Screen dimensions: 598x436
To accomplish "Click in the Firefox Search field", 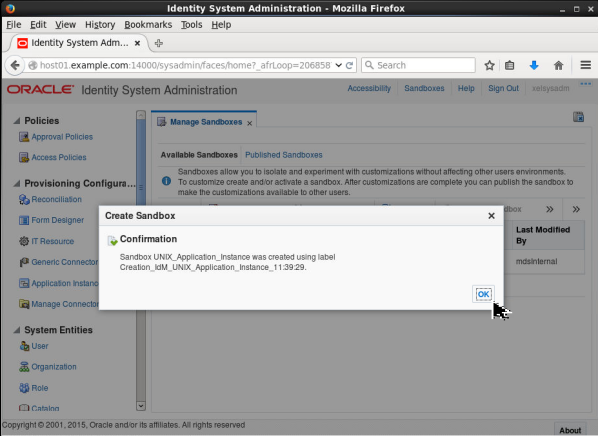I will 418,65.
